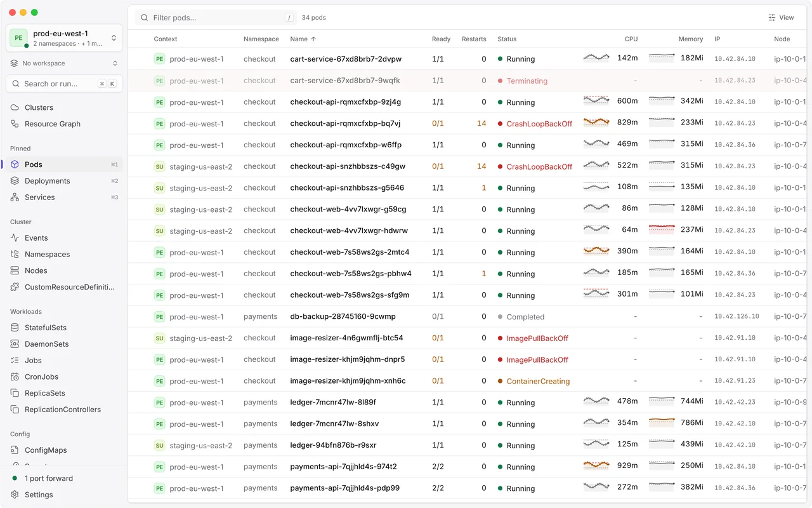Open the 1 port forward status

click(64, 478)
